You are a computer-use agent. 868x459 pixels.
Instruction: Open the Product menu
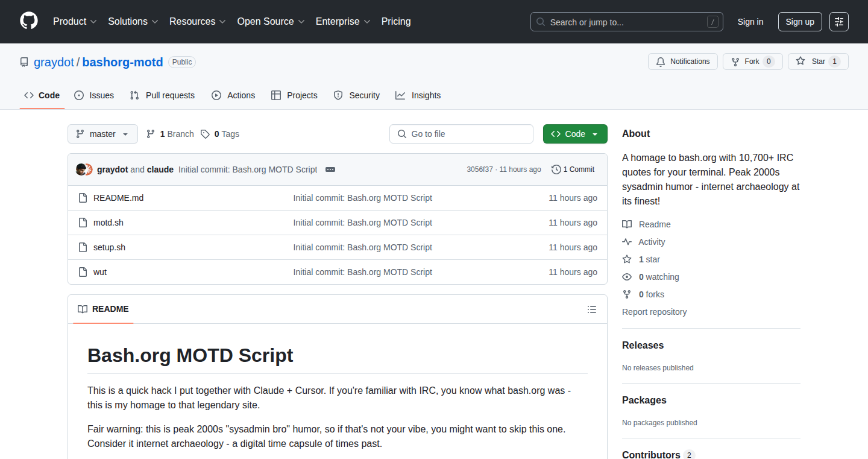click(75, 21)
